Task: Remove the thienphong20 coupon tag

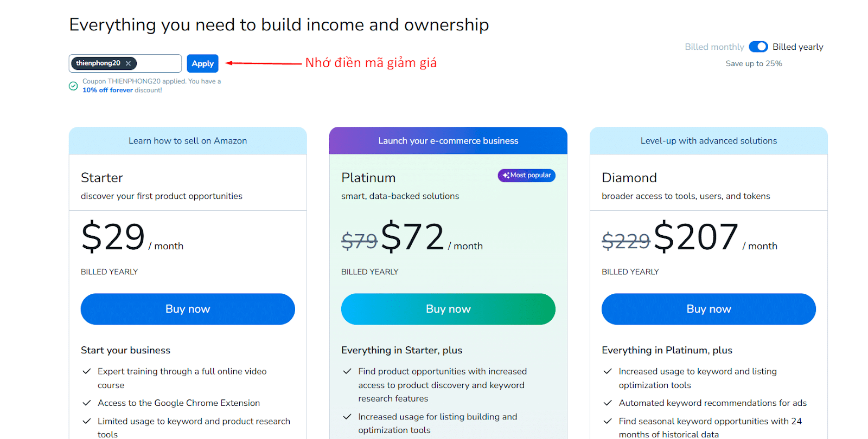Action: [129, 63]
